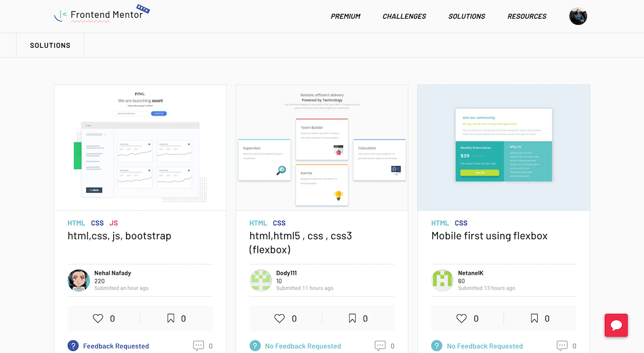Image resolution: width=644 pixels, height=353 pixels.
Task: Open the PREMIUM menu item
Action: click(x=345, y=16)
